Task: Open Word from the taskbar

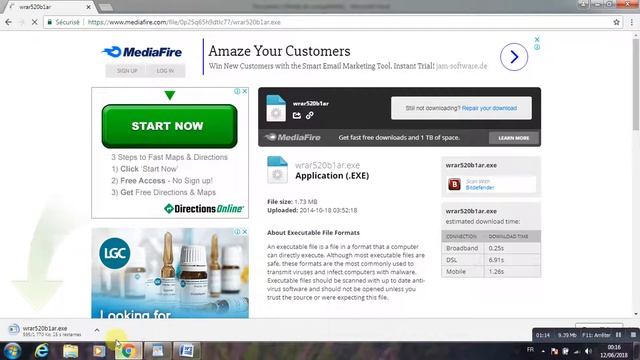Action: [186, 351]
